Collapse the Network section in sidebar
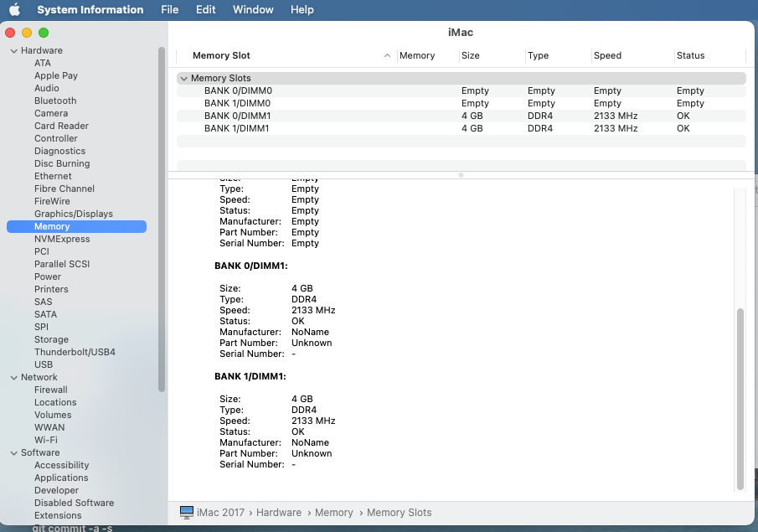 point(14,378)
